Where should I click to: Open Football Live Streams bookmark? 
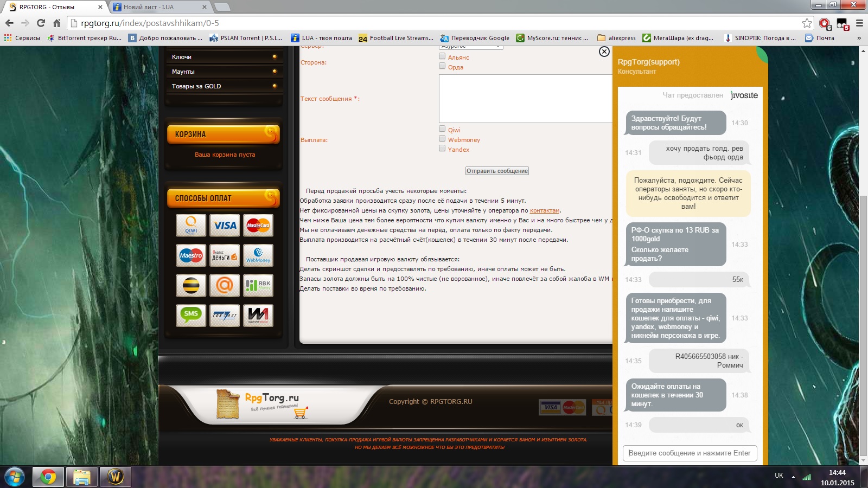coord(396,38)
